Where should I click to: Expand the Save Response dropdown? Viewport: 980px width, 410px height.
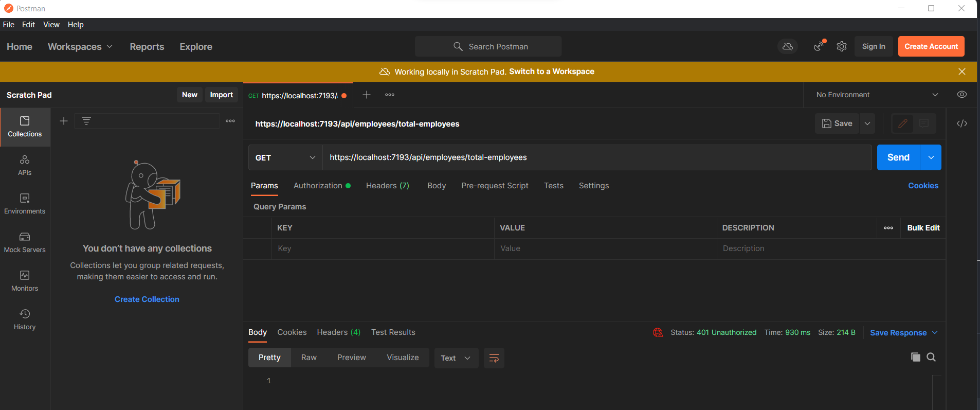tap(903, 333)
